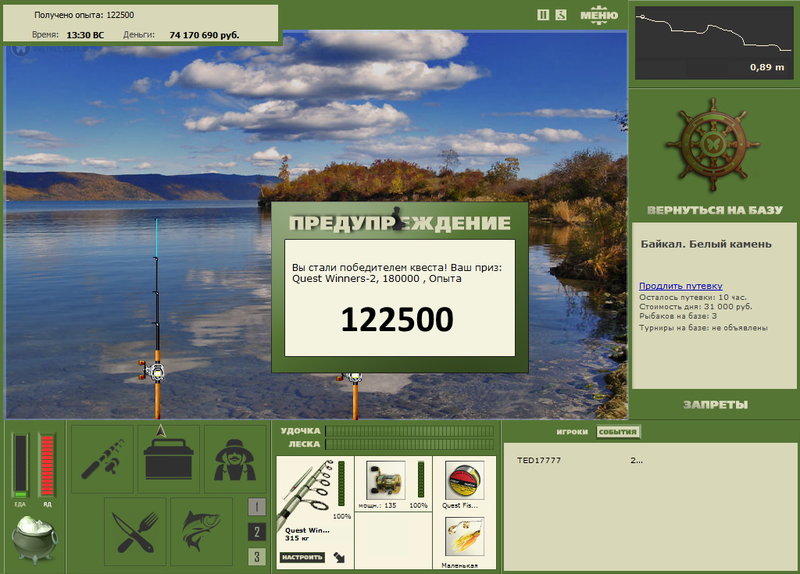Select the Quest Fis... fishing line spool
This screenshot has height=574, width=800.
[464, 480]
